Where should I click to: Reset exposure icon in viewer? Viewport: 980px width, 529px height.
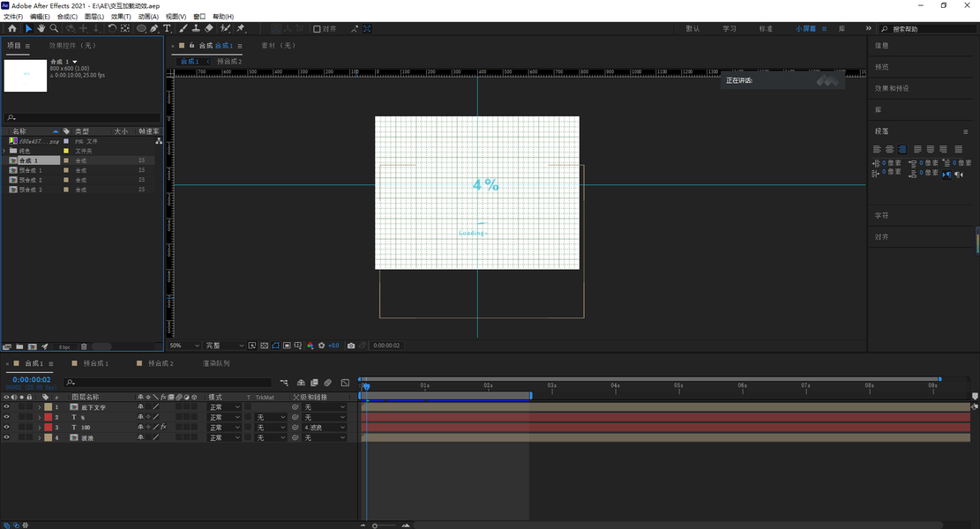[x=321, y=346]
